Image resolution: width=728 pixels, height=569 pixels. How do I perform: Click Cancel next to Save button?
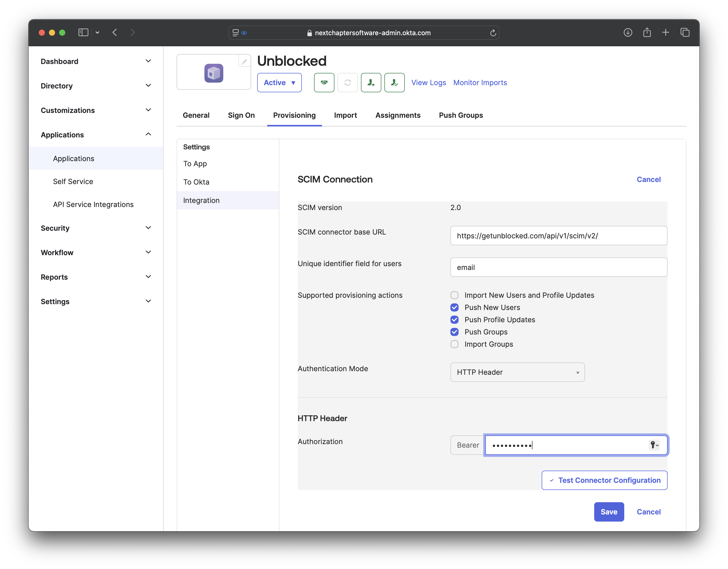pyautogui.click(x=648, y=512)
